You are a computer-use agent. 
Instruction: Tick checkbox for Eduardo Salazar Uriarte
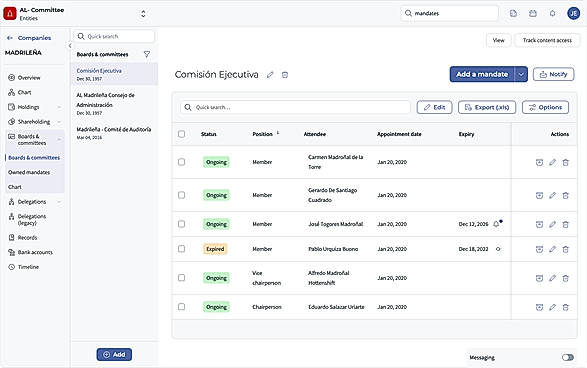182,307
